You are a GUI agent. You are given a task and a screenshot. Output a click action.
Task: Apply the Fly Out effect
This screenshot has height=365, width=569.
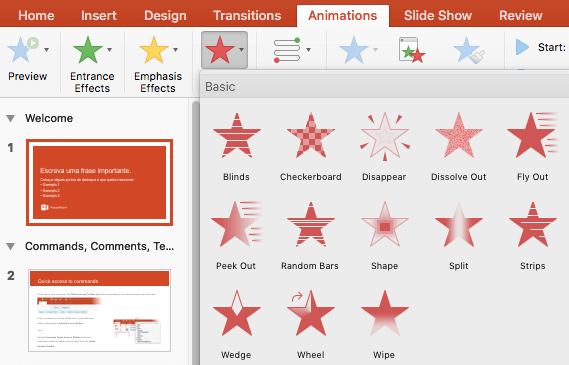coord(532,147)
